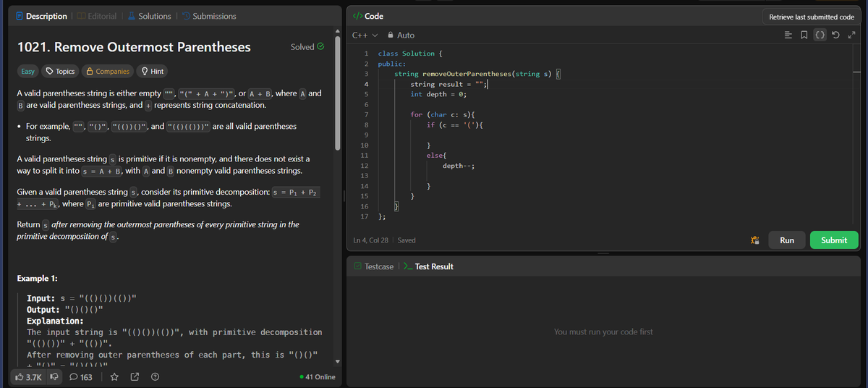Click 'You must run your code first' message
This screenshot has height=388, width=868.
click(603, 332)
